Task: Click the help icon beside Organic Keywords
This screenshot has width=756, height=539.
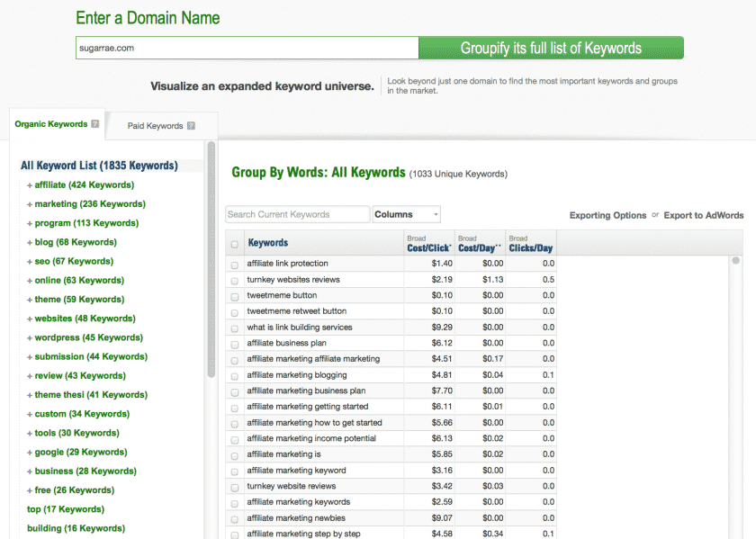Action: (95, 124)
